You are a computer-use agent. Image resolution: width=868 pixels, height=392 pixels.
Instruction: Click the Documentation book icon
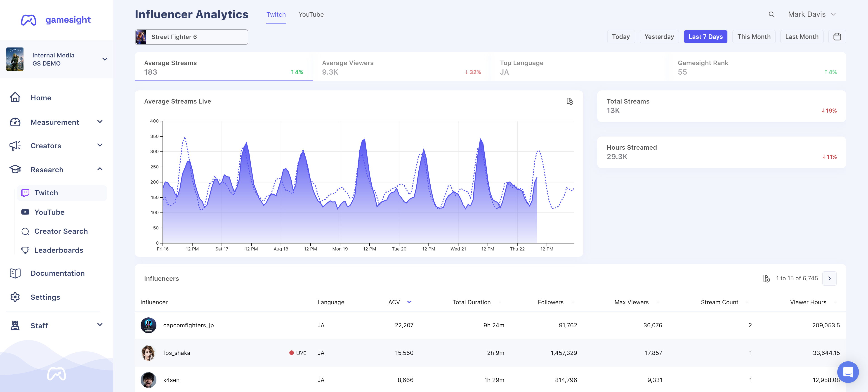click(x=15, y=273)
